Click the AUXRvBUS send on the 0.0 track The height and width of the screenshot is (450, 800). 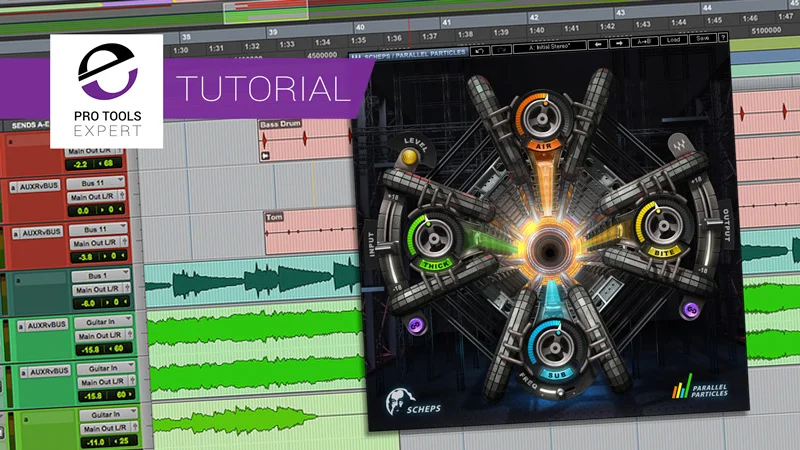point(34,186)
